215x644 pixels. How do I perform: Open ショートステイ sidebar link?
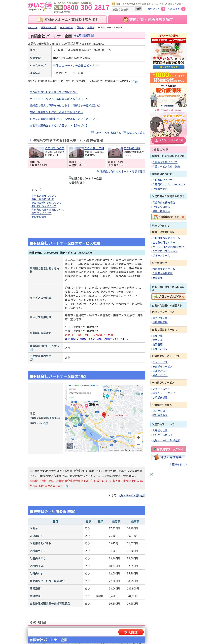[x=161, y=389]
